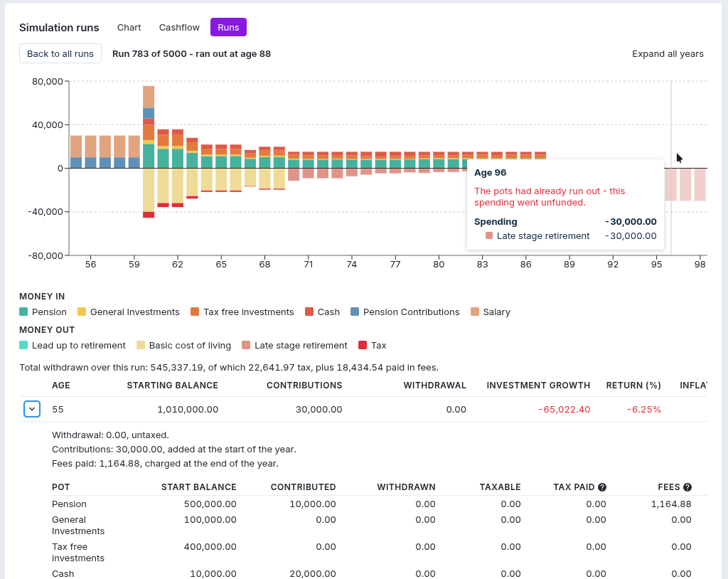Screen dimensions: 728x579
Task: Toggle the Tax free investments legend swatch
Action: (x=195, y=312)
